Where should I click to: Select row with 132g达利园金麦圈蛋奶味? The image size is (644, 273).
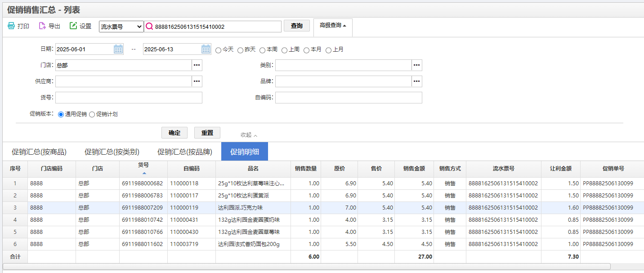tap(323, 220)
